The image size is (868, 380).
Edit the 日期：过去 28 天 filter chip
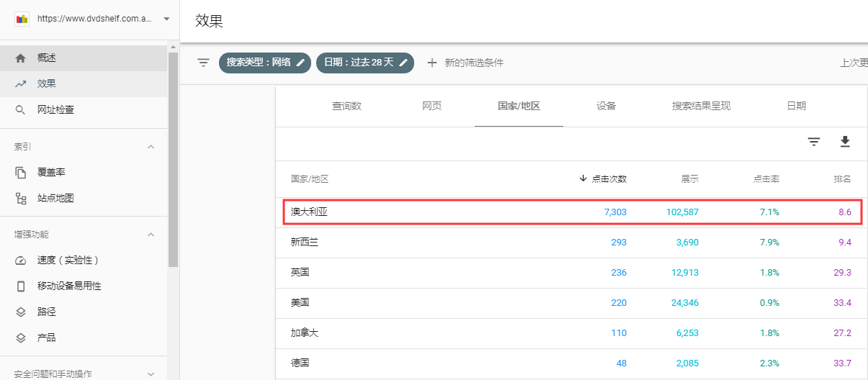pyautogui.click(x=365, y=63)
